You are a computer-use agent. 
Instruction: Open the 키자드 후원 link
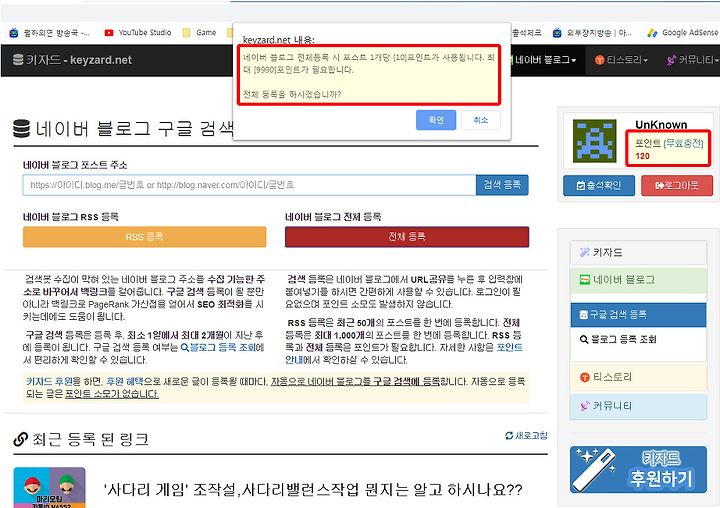(x=50, y=382)
